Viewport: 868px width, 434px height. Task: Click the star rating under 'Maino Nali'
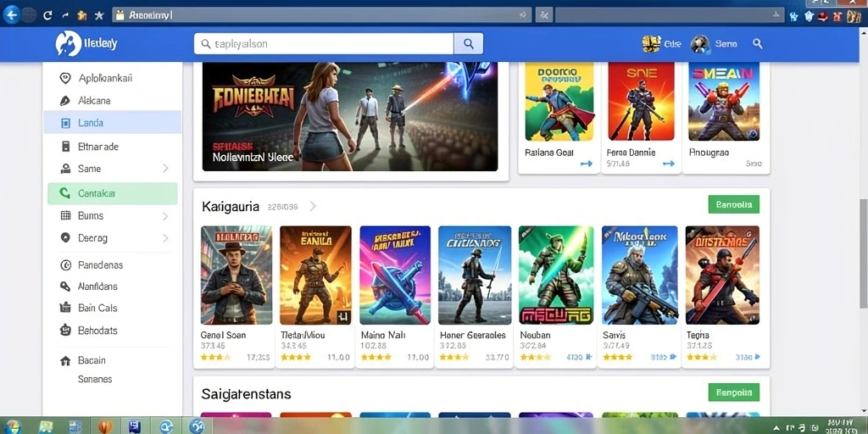click(376, 358)
